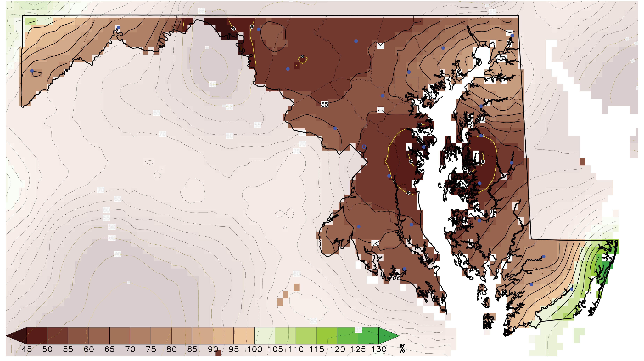This screenshot has width=644, height=361.
Task: Click the "45" legend tick label
Action: (27, 349)
